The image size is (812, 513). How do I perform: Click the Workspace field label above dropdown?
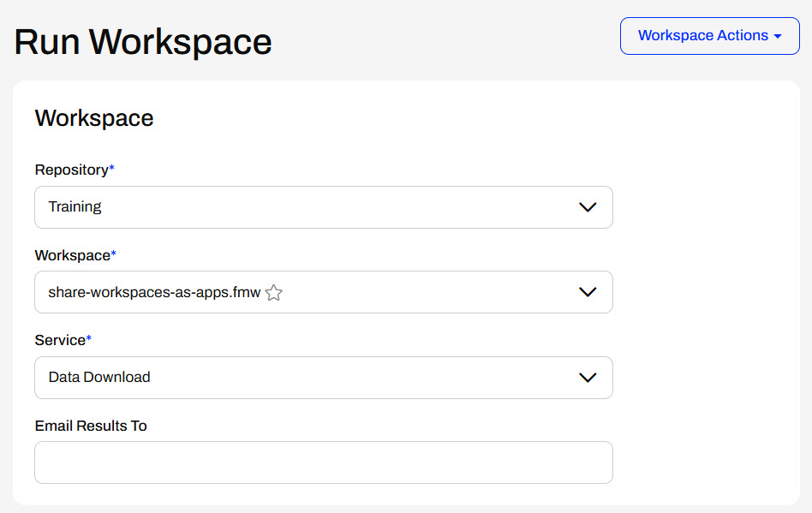coord(73,255)
